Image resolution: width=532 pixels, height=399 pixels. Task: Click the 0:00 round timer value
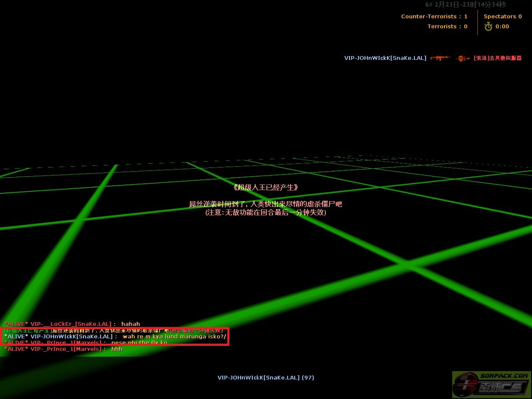coord(502,27)
